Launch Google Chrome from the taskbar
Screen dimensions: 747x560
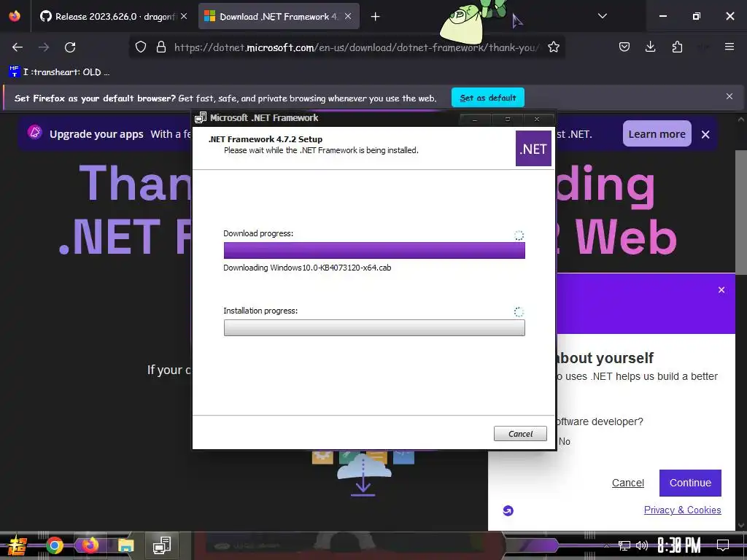54,545
